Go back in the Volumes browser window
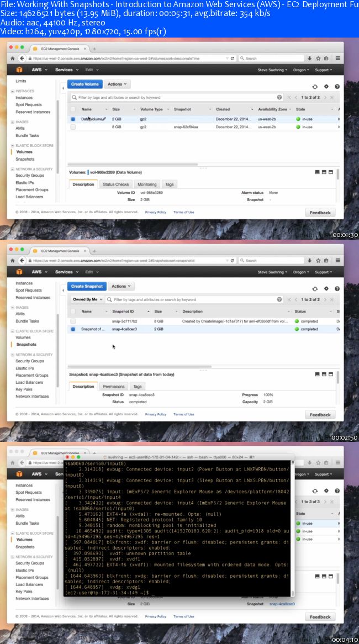The image size is (359, 644). click(x=22, y=59)
